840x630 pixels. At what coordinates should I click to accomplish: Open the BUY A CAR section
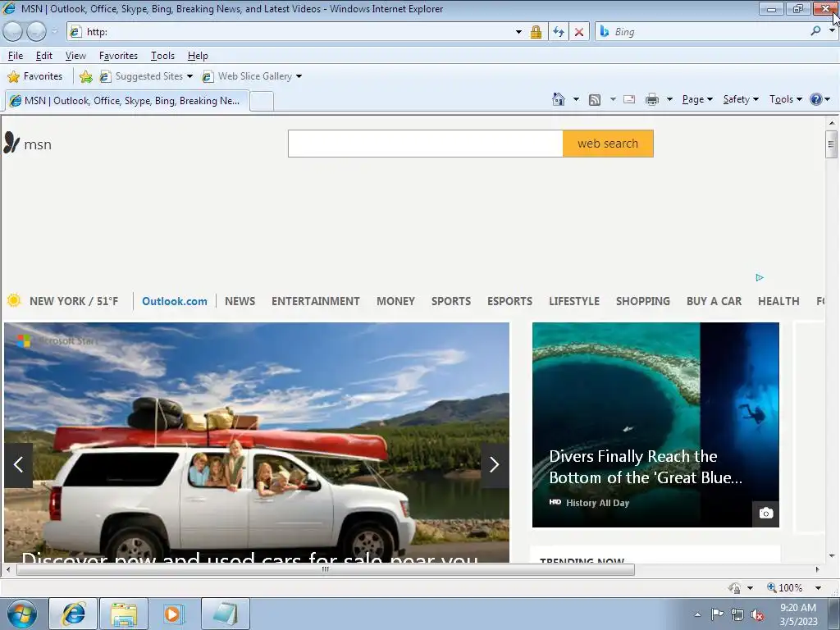pyautogui.click(x=714, y=301)
